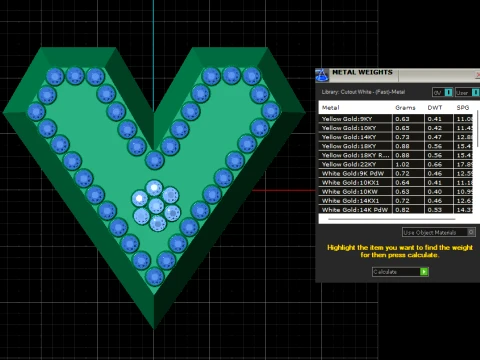Select the White Gold:10KW row
This screenshot has height=360, width=480.
click(396, 192)
